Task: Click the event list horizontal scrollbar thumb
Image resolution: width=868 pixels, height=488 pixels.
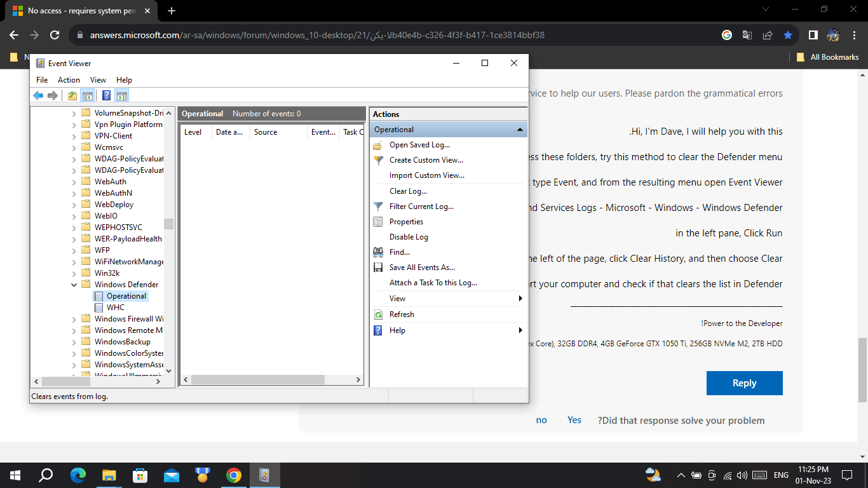Action: 257,380
